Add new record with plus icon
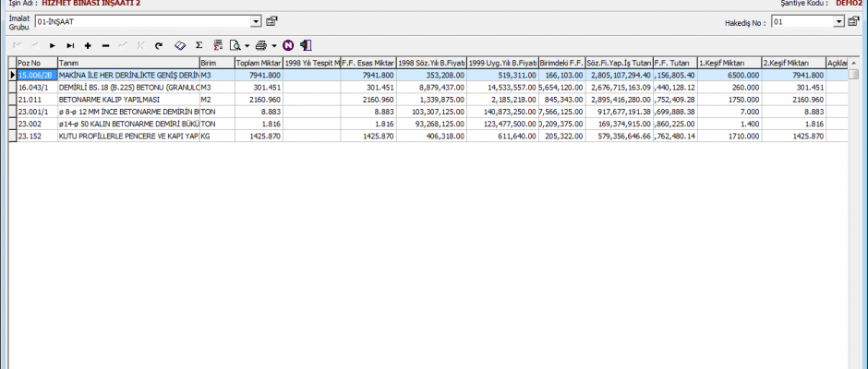 point(88,44)
